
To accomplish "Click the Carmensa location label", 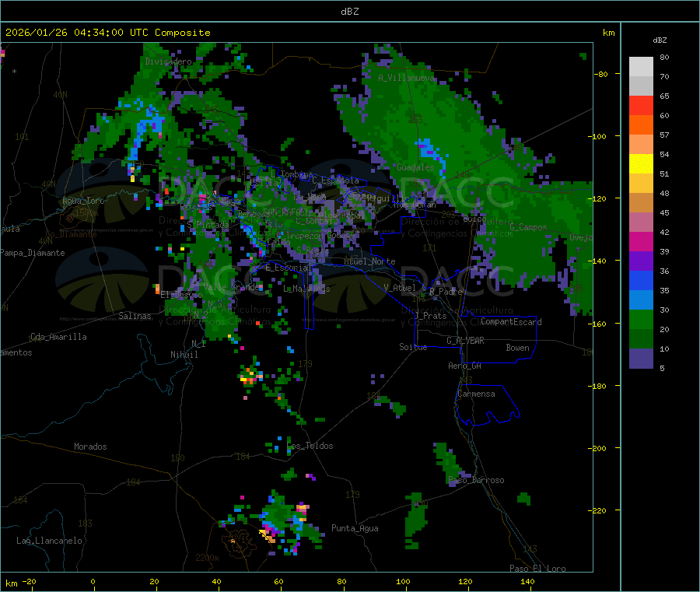I will coord(476,394).
